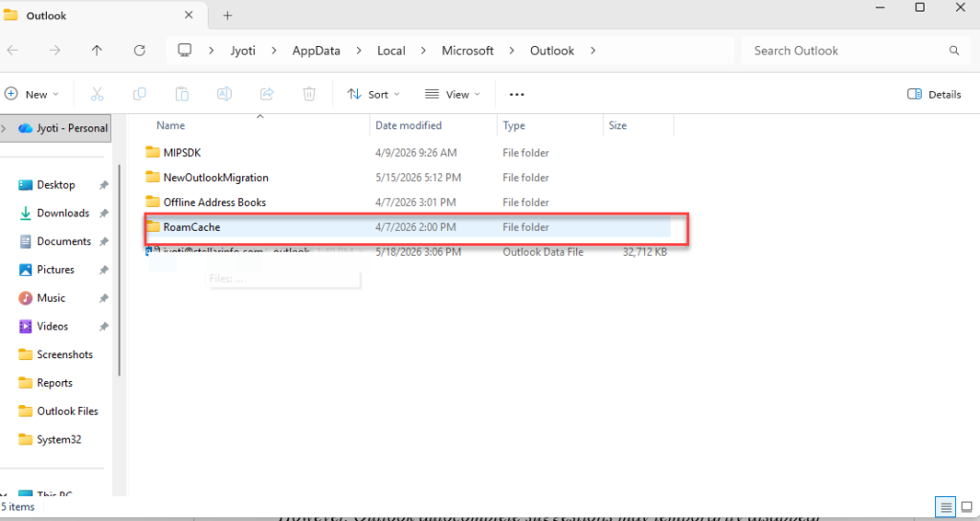Click the This PC monitor icon in address bar
This screenshot has height=521, width=980.
pyautogui.click(x=185, y=50)
